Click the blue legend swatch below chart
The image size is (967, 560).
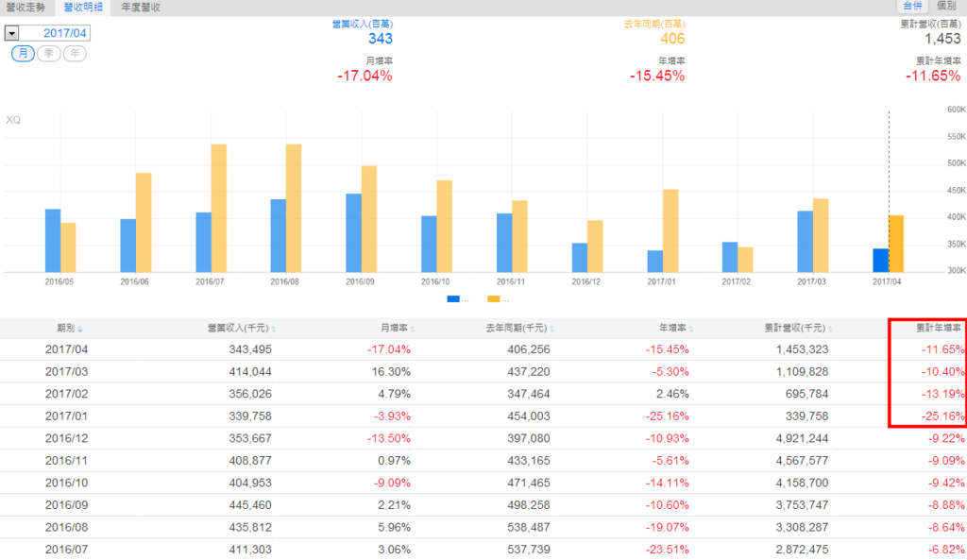tap(453, 299)
